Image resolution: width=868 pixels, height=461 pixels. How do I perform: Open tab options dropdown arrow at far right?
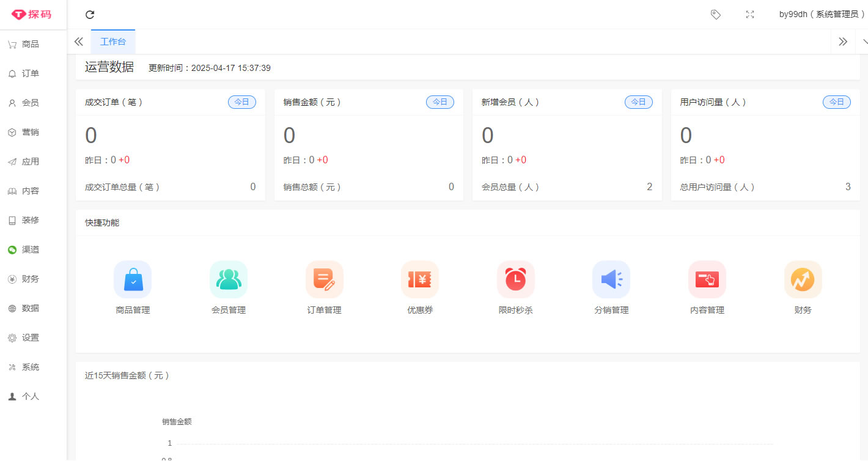click(x=864, y=42)
